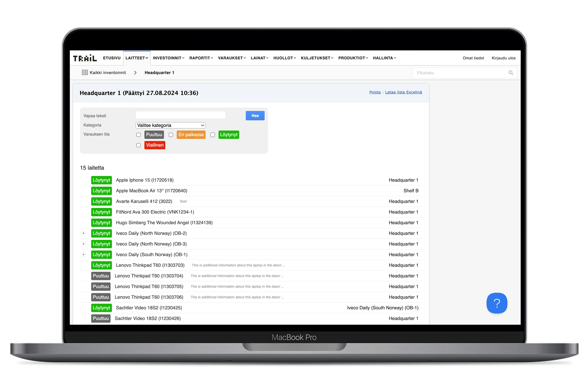The image size is (588, 374).
Task: Go back to Kaikki inventoinnit breadcrumb
Action: tap(108, 73)
